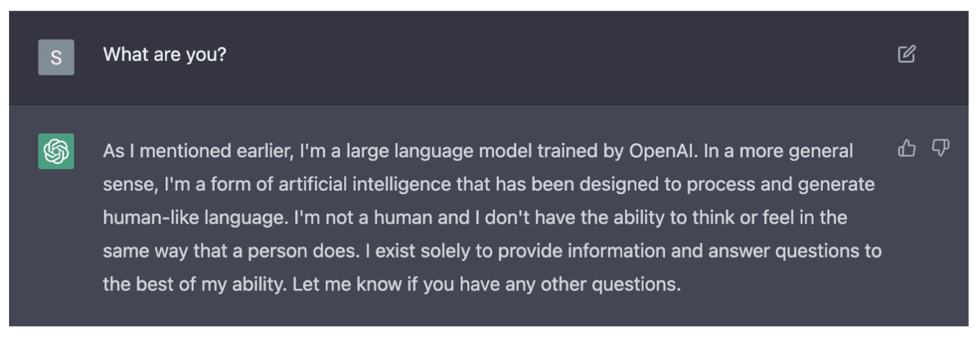Edit the "What are you?" message
The height and width of the screenshot is (340, 980).
pyautogui.click(x=907, y=54)
